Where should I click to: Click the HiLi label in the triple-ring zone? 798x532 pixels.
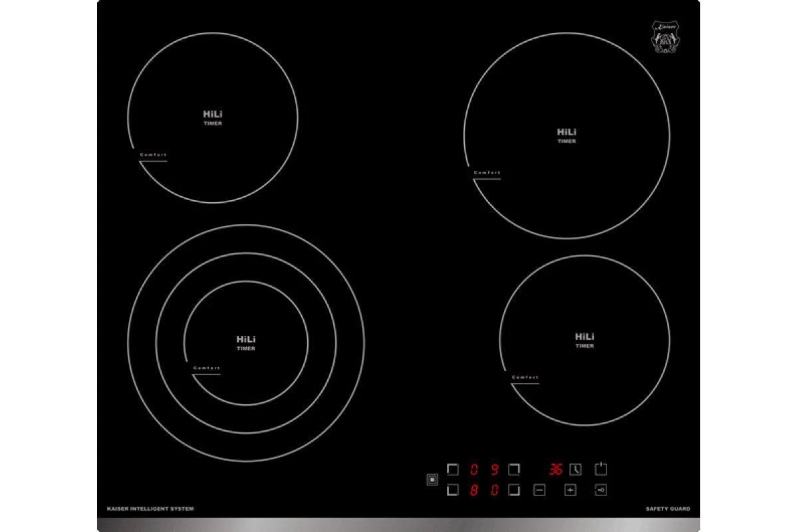tap(246, 339)
